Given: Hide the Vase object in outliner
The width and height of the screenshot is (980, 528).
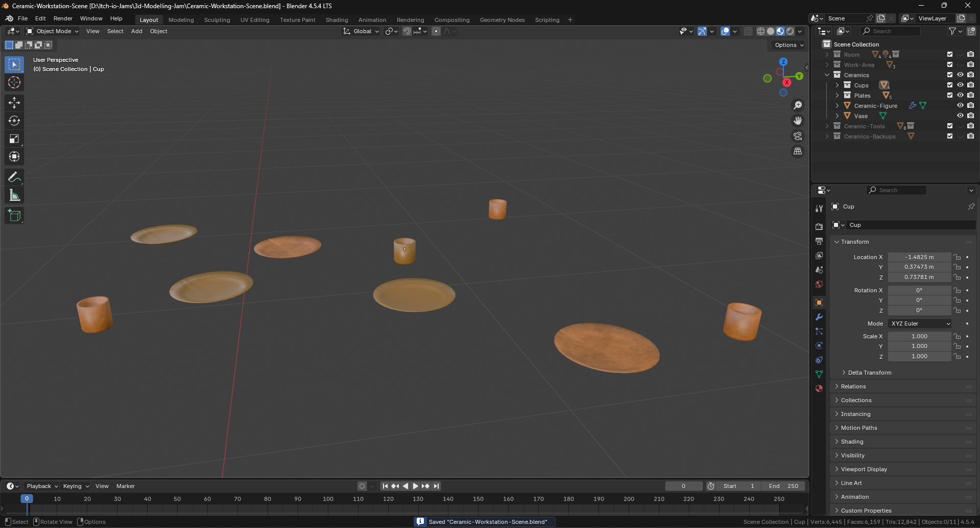Looking at the screenshot, I should (x=960, y=116).
